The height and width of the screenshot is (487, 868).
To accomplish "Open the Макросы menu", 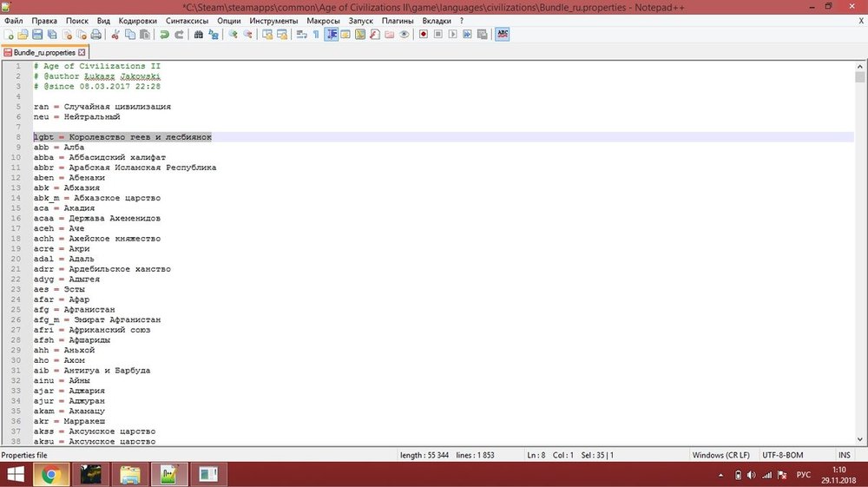I will (x=323, y=21).
